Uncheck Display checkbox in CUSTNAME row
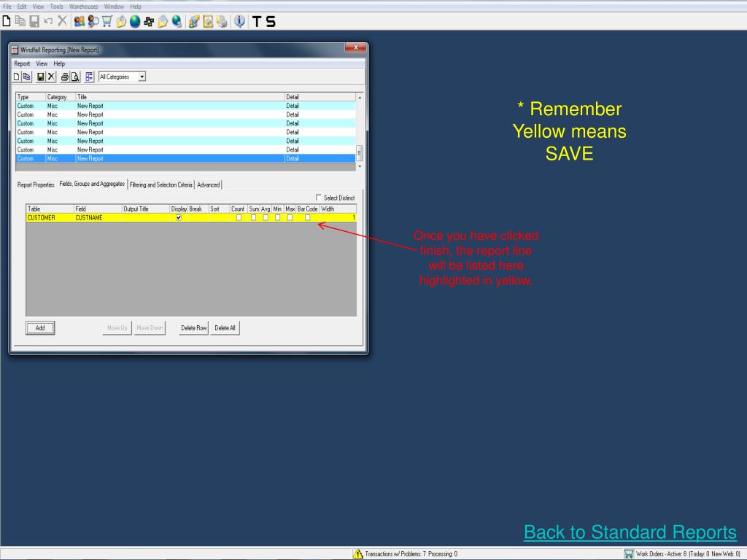The height and width of the screenshot is (560, 747). tap(179, 217)
